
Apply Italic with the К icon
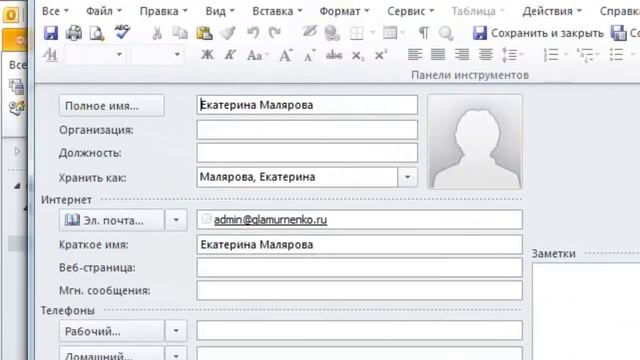(x=230, y=55)
